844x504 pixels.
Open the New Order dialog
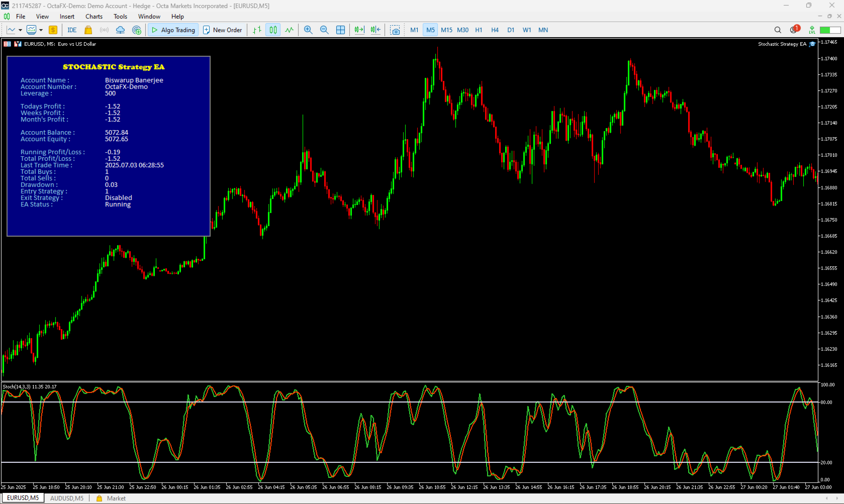pos(222,30)
